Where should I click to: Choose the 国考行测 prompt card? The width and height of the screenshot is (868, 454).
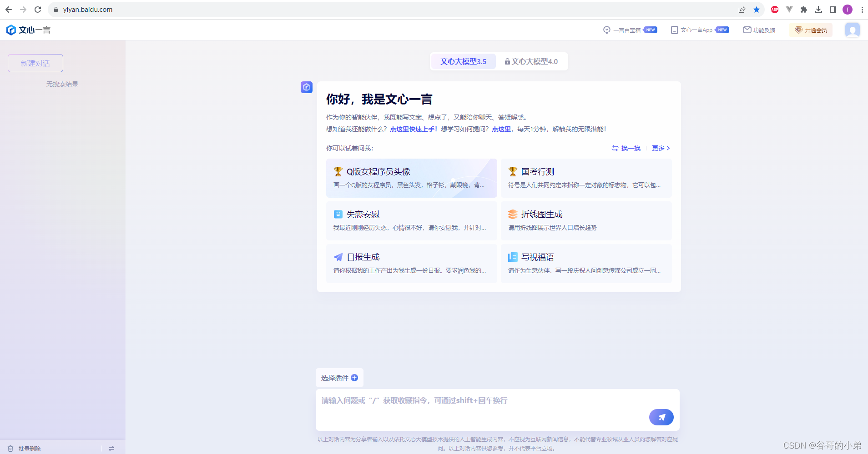[x=586, y=178]
